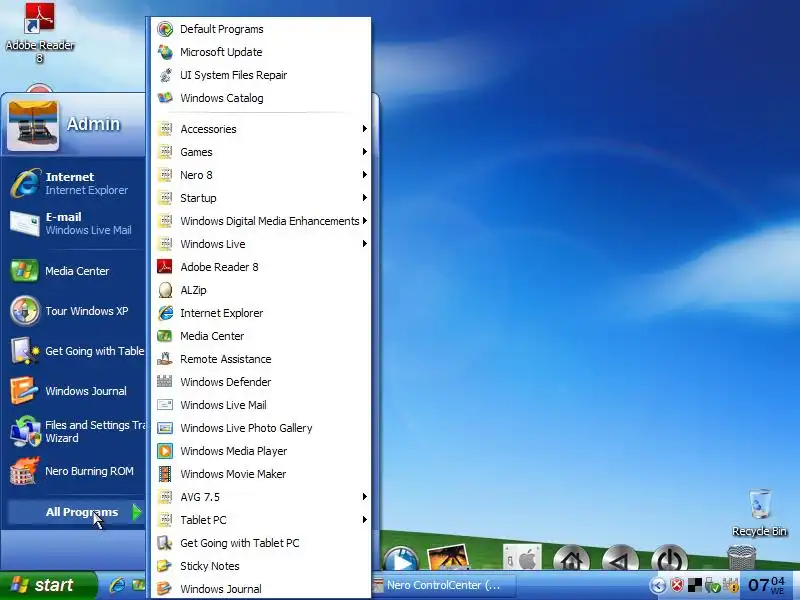Click the All Programs label
The image size is (800, 600).
tap(82, 512)
